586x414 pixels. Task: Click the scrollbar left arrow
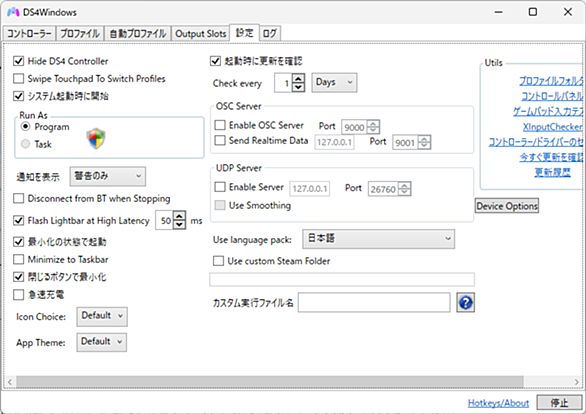pos(10,382)
